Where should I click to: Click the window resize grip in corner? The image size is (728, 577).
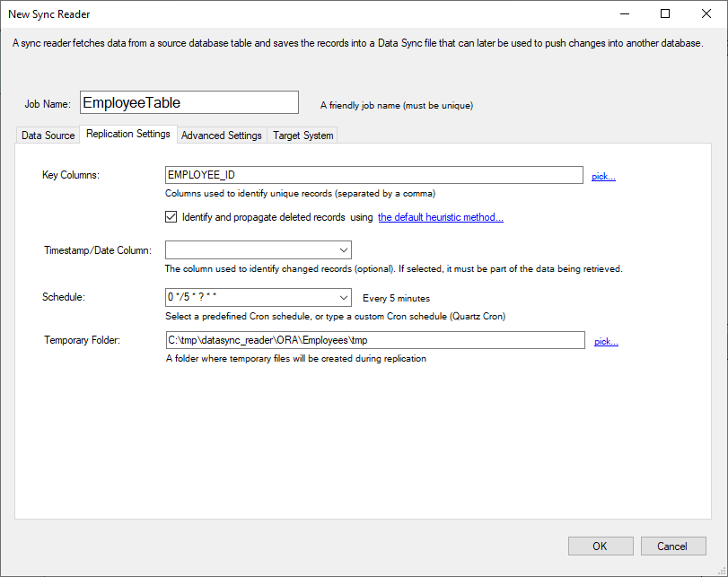[722, 572]
